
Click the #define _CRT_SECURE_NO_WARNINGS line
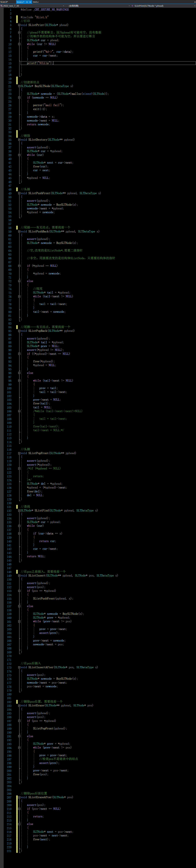pos(45,10)
